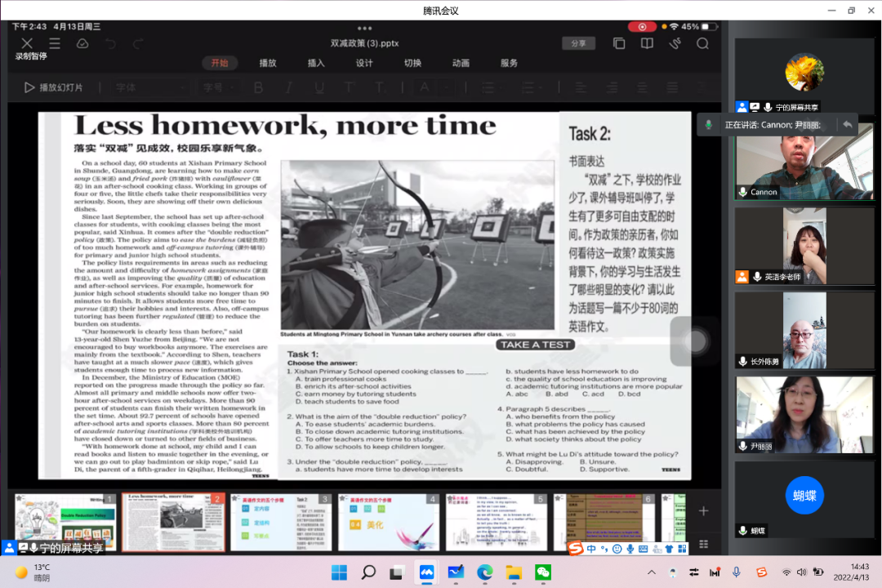The width and height of the screenshot is (882, 588).
Task: Open Windows taskbar search
Action: pos(368,572)
